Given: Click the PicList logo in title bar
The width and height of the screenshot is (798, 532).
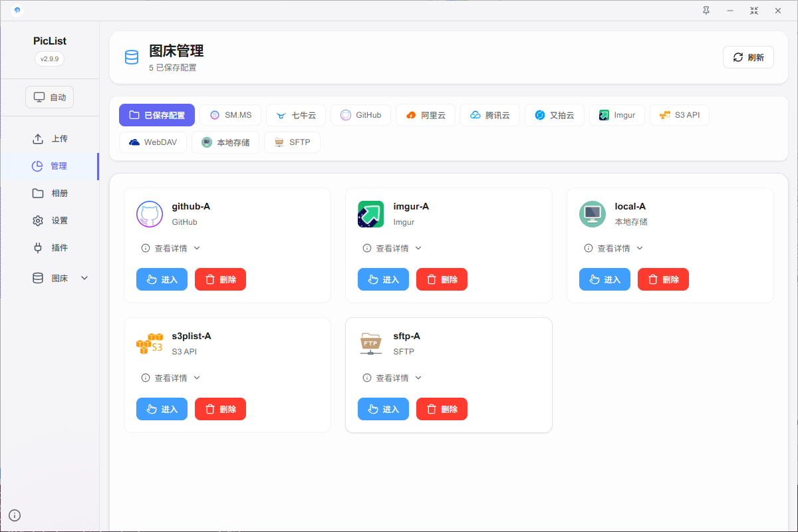Looking at the screenshot, I should 17,10.
